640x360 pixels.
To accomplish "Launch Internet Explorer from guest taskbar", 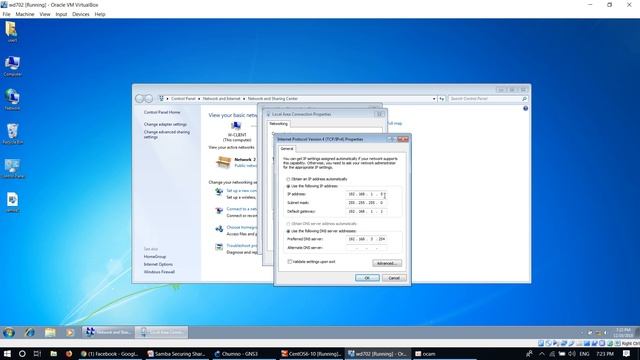I will click(29, 332).
